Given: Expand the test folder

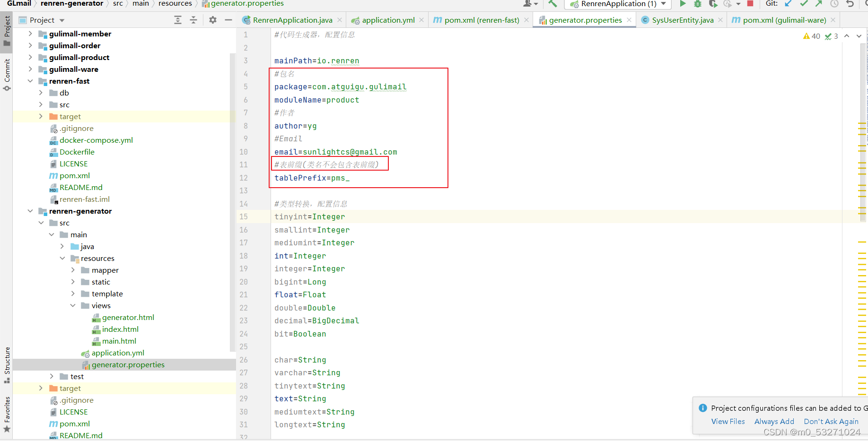Looking at the screenshot, I should pos(52,376).
